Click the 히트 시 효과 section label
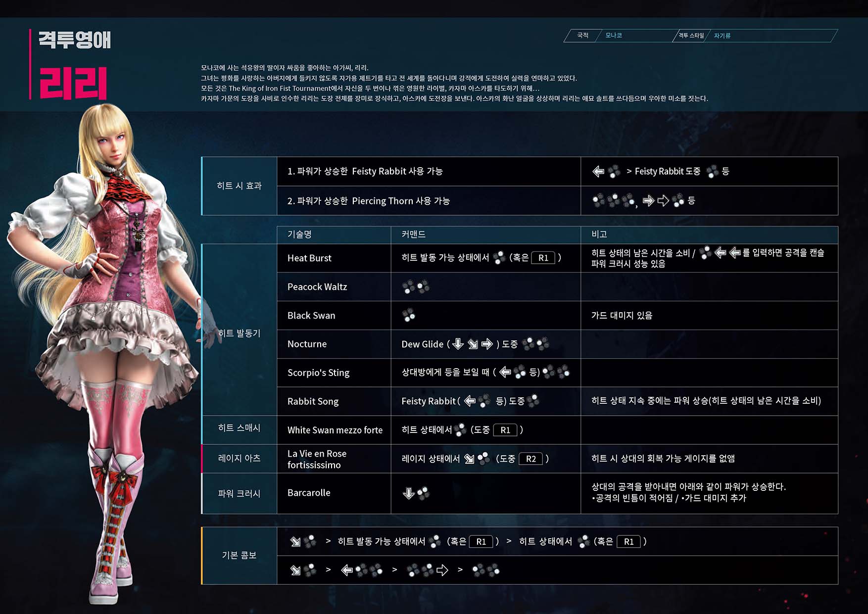This screenshot has width=868, height=614. click(x=239, y=186)
